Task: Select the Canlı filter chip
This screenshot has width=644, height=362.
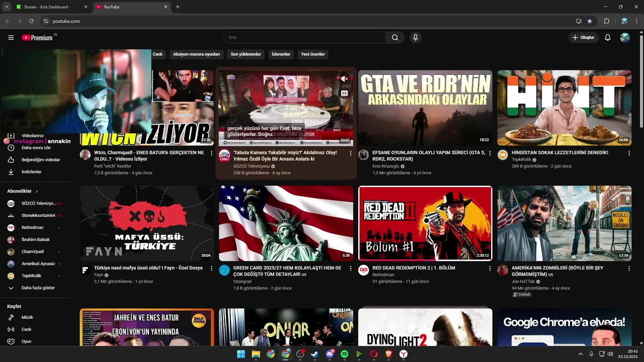Action: pyautogui.click(x=157, y=54)
